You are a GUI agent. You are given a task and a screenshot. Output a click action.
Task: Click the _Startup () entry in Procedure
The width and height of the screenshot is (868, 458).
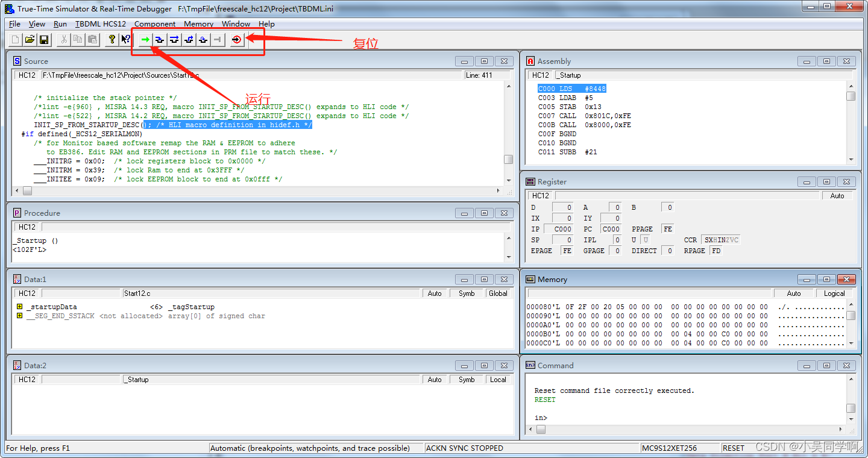click(36, 240)
